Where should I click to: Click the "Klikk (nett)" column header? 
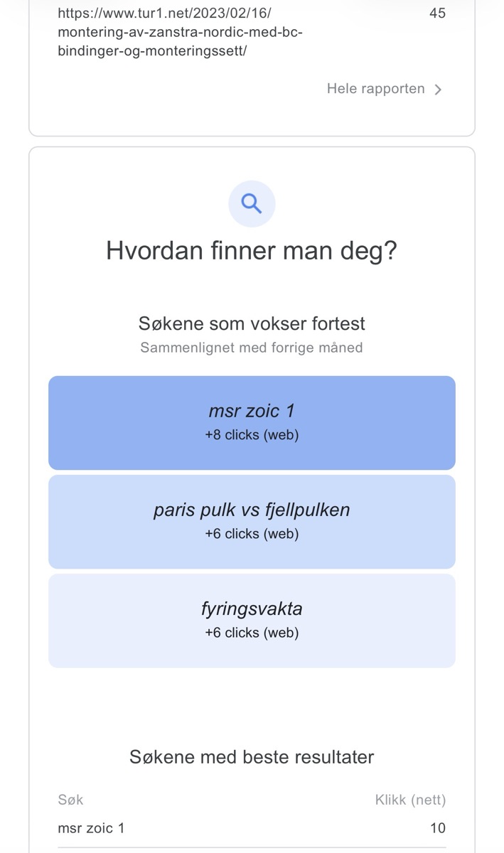(x=410, y=800)
